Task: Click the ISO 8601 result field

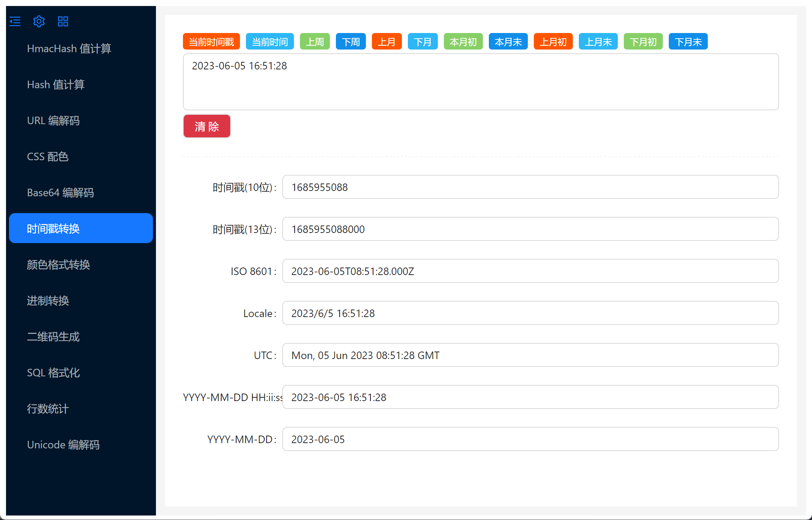Action: 530,271
